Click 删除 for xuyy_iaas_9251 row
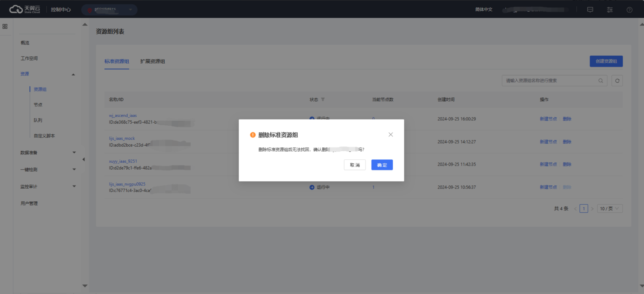 click(x=567, y=164)
